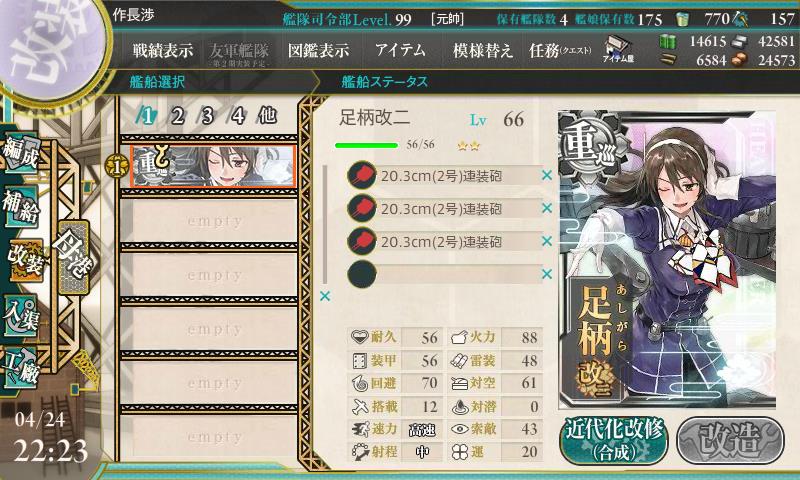
Task: Select the empty fourth equipment slot
Action: [x=444, y=274]
